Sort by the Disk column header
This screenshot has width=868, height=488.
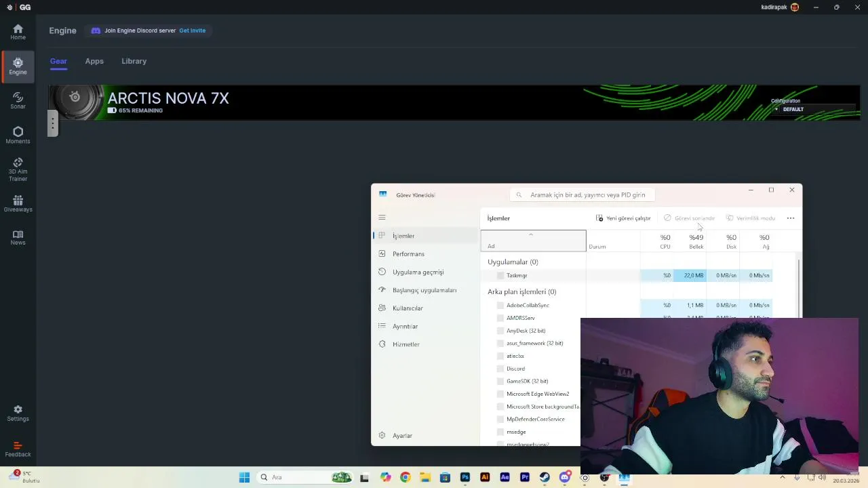(723, 241)
